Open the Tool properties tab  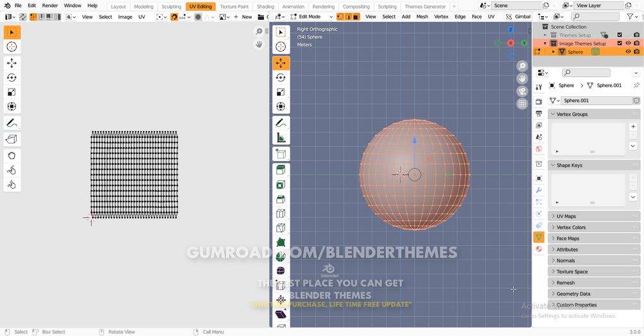pos(539,87)
